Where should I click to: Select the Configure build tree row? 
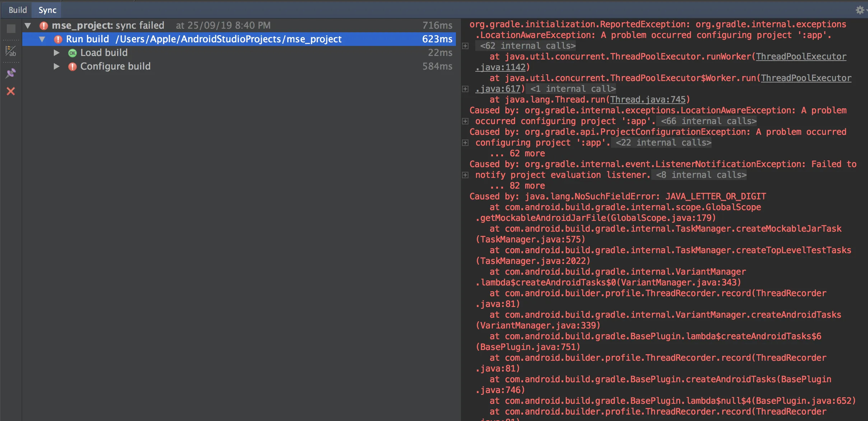(x=115, y=66)
